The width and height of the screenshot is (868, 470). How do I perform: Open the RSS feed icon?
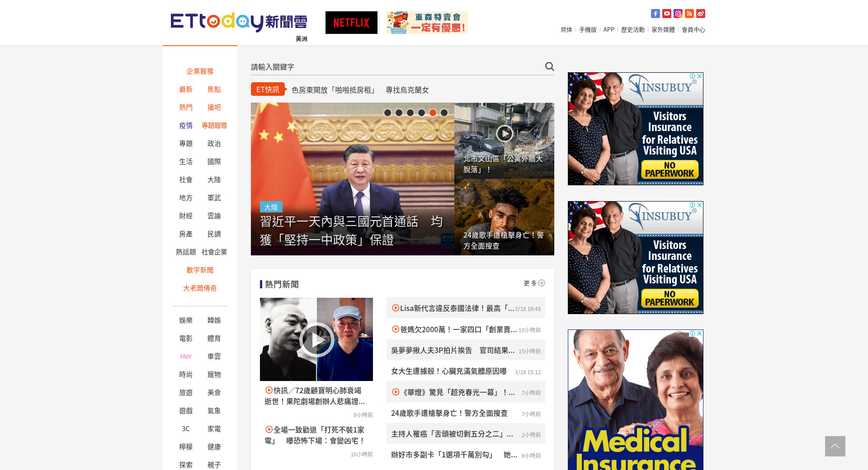[689, 14]
